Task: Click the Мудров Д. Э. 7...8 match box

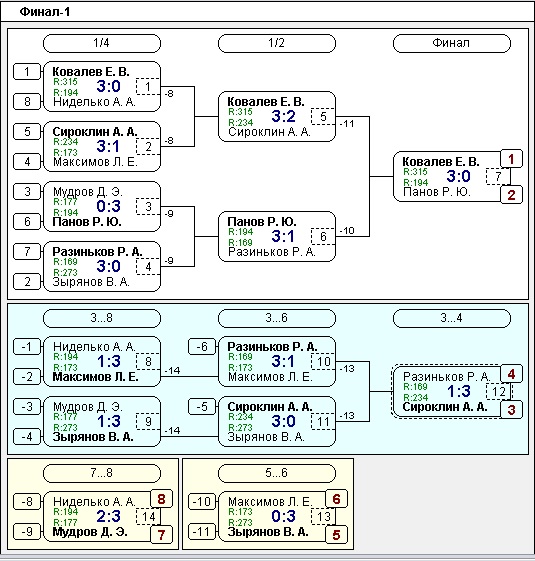Action: 102,516
